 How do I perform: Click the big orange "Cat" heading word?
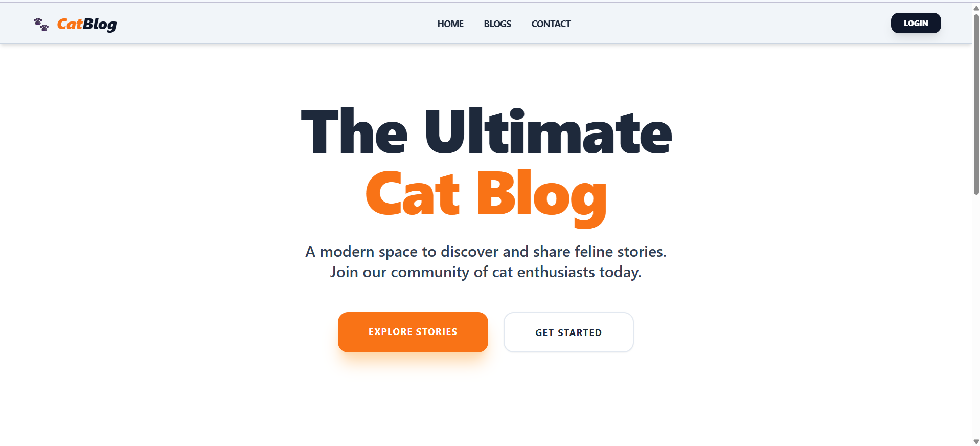[x=413, y=193]
